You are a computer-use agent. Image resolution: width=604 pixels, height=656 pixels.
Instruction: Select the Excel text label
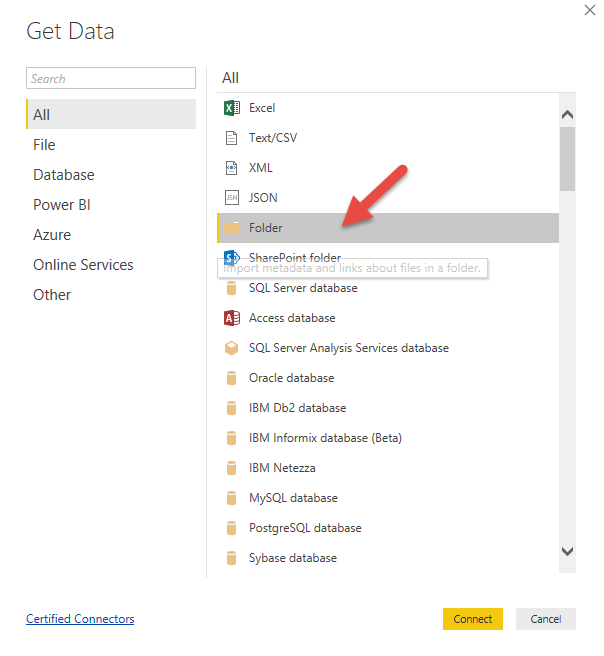point(262,108)
